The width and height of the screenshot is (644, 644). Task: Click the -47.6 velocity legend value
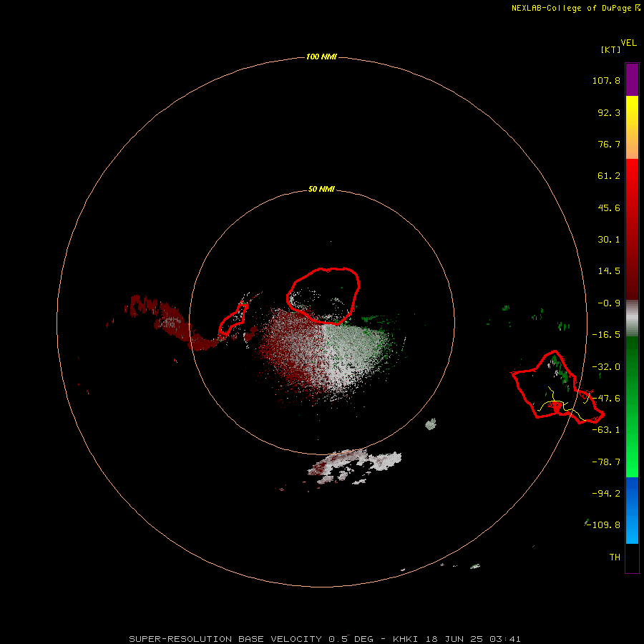coord(606,399)
